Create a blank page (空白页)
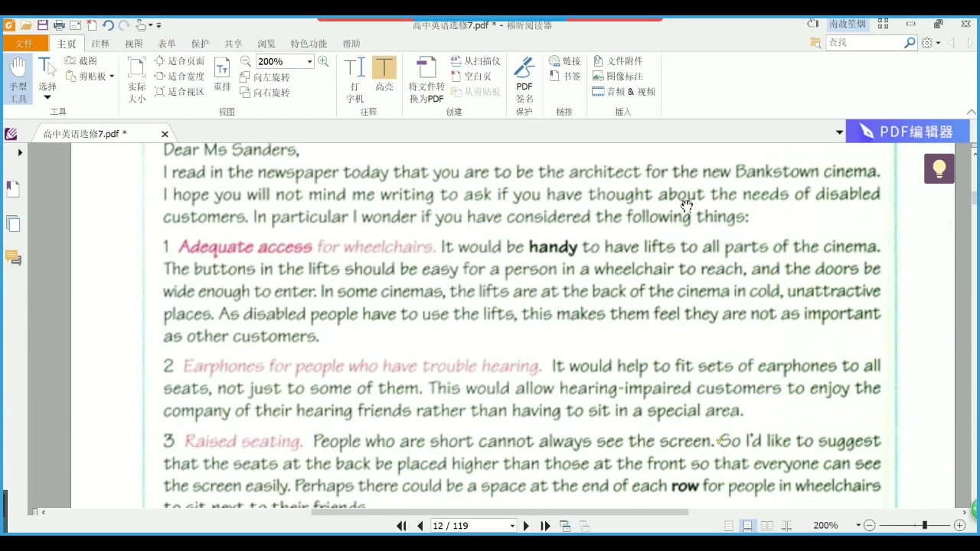This screenshot has width=980, height=551. [471, 76]
